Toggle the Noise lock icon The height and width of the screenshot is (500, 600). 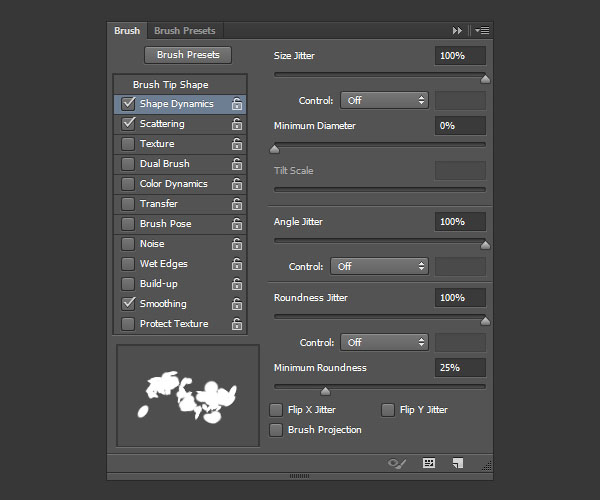pos(237,244)
